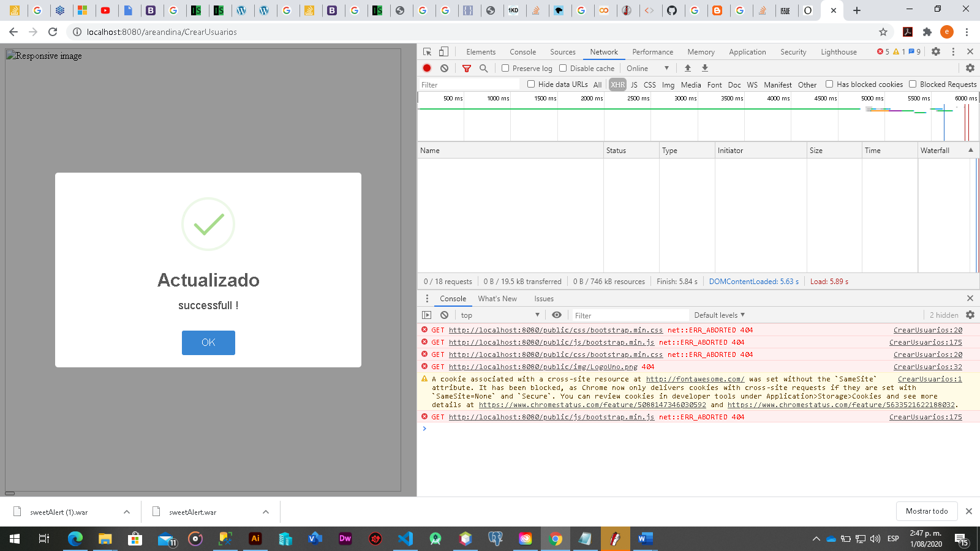
Task: Open the Adobe Acrobat extension icon
Action: 908,32
